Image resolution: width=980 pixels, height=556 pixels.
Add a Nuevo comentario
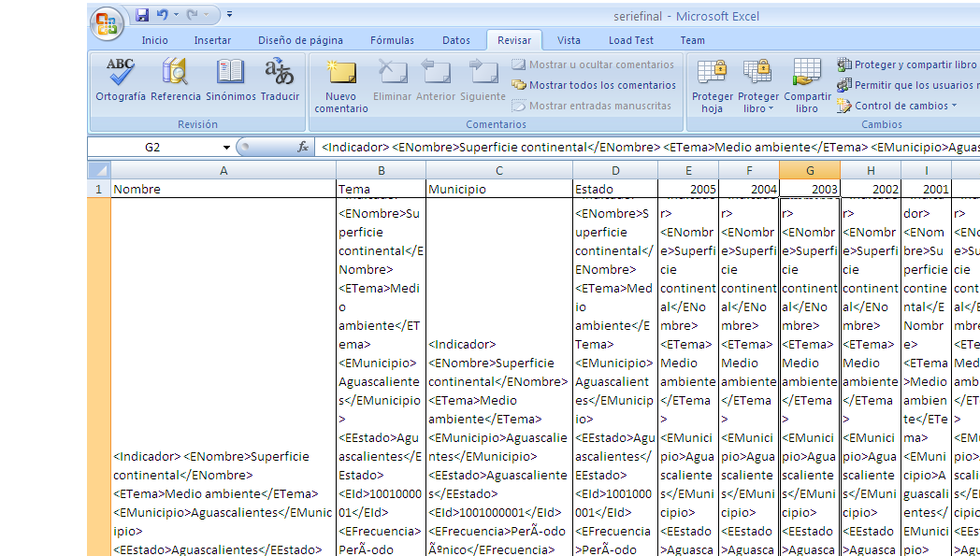coord(341,86)
